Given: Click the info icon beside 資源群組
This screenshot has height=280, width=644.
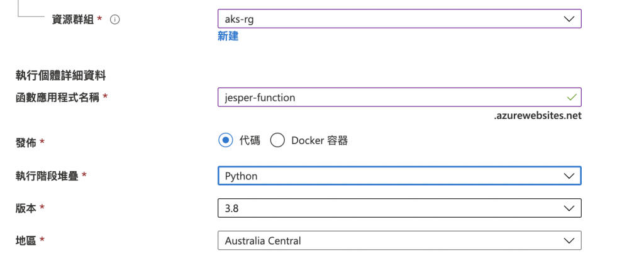Looking at the screenshot, I should click(x=115, y=20).
